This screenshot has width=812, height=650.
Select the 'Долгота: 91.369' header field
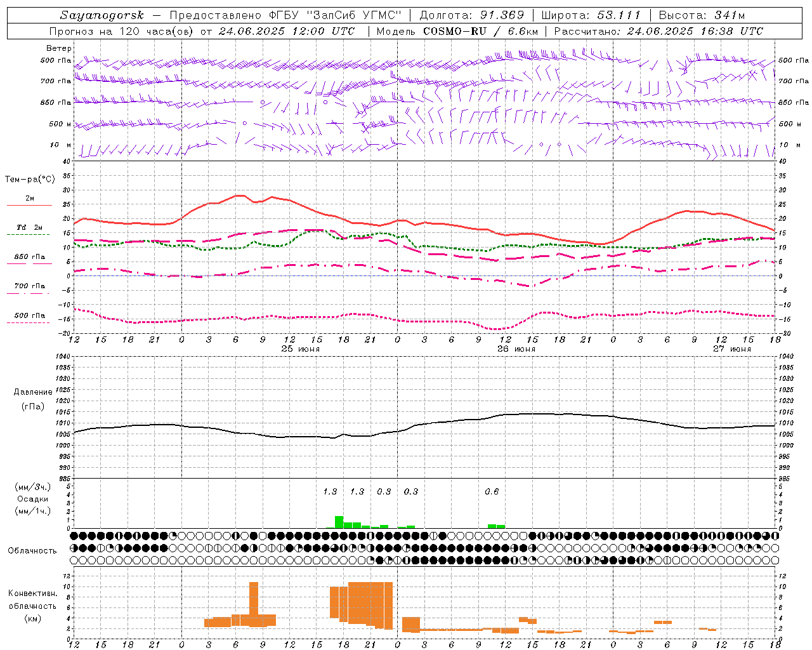(x=472, y=15)
